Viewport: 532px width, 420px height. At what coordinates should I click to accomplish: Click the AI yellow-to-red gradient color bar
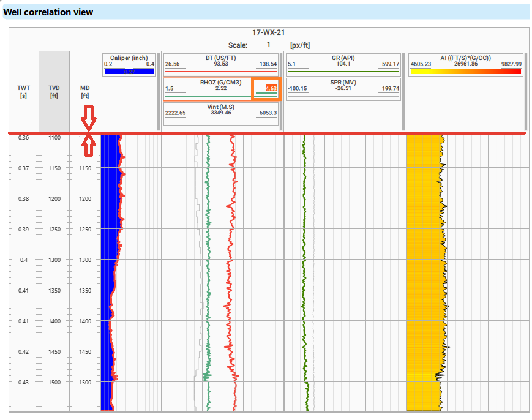click(465, 72)
